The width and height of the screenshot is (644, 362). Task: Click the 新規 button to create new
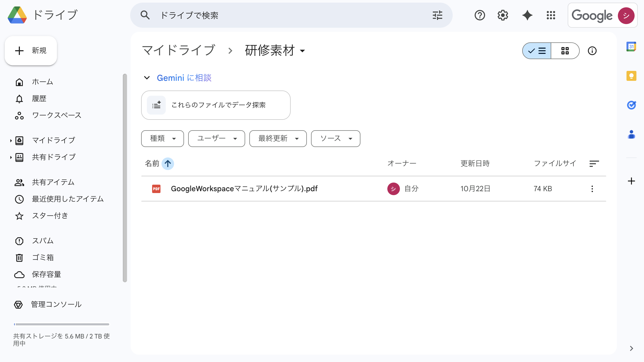pos(31,50)
